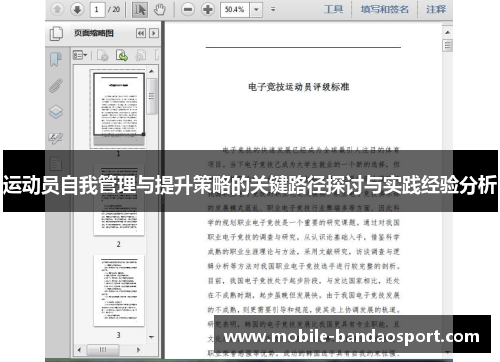Click the 50.4% zoom value field

(x=235, y=9)
